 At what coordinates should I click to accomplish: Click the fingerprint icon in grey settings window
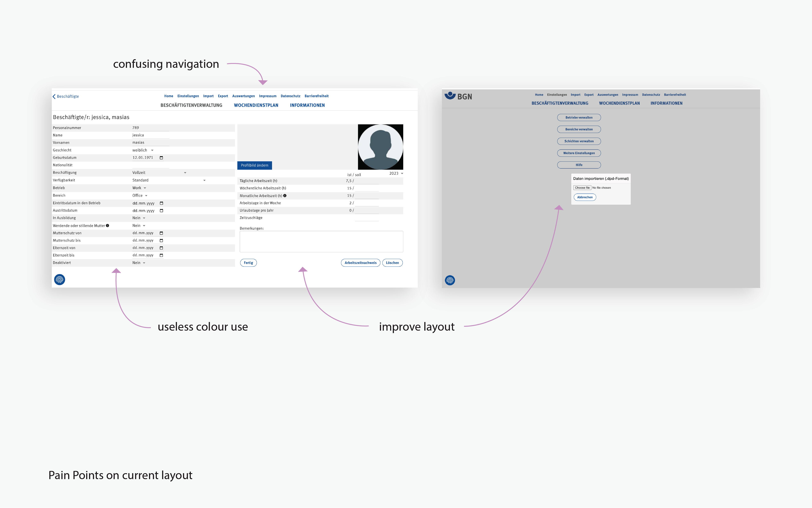click(450, 280)
